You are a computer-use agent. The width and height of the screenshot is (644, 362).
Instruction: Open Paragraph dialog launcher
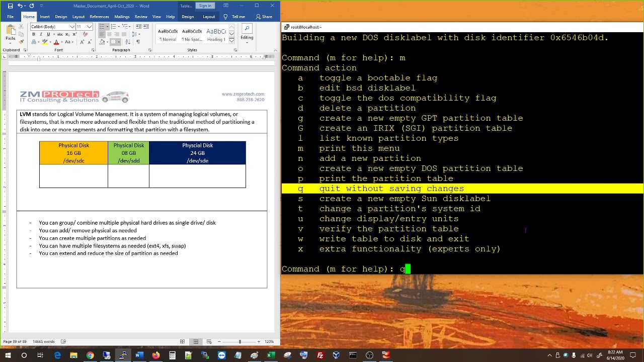tap(149, 50)
